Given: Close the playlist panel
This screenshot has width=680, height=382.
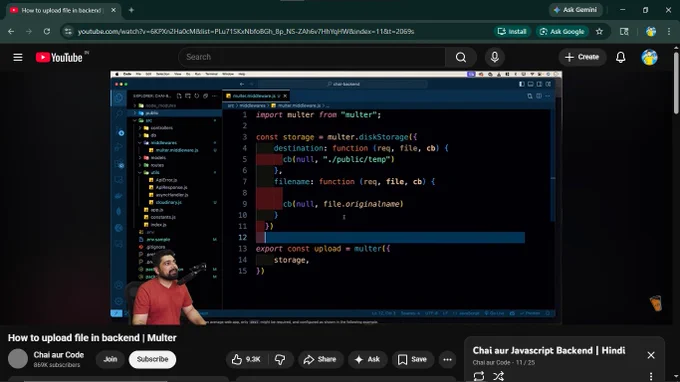Looking at the screenshot, I should 651,355.
